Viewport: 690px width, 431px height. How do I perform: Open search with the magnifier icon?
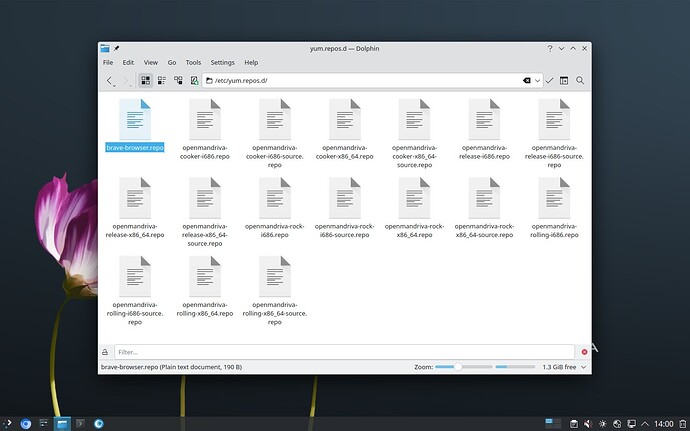coord(580,80)
